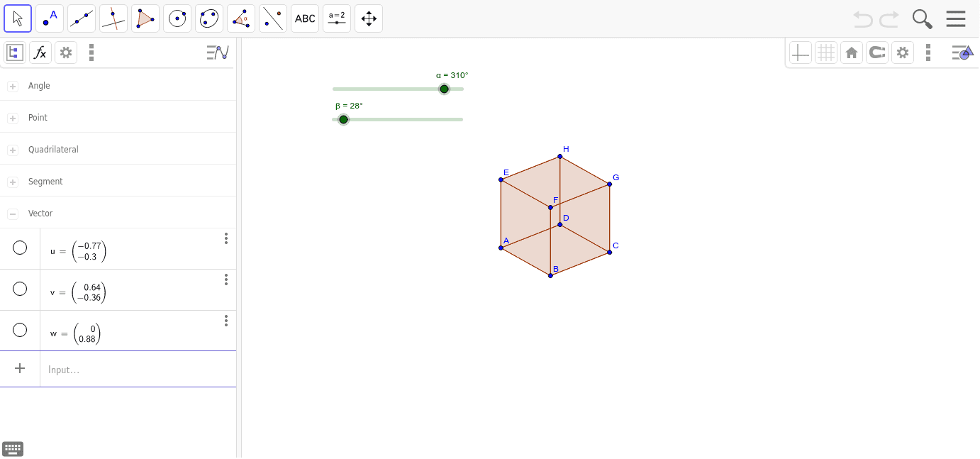Image resolution: width=980 pixels, height=459 pixels.
Task: Open the hamburger main menu
Action: (955, 18)
